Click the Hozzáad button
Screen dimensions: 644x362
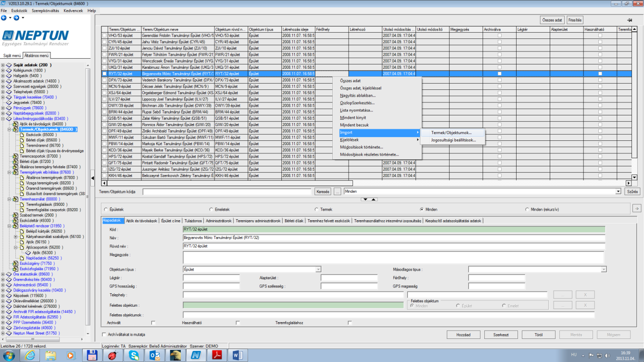click(463, 335)
